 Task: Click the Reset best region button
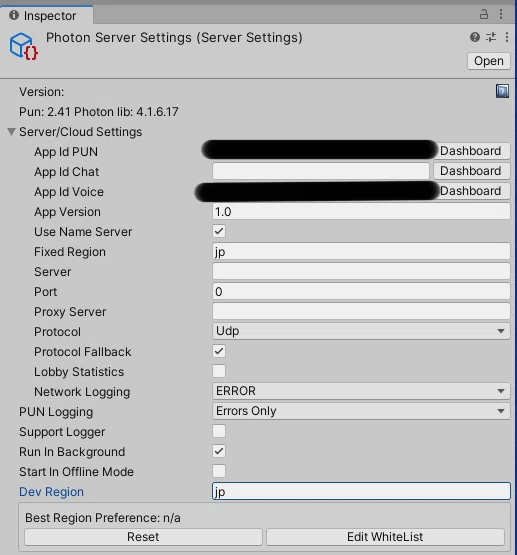click(143, 537)
